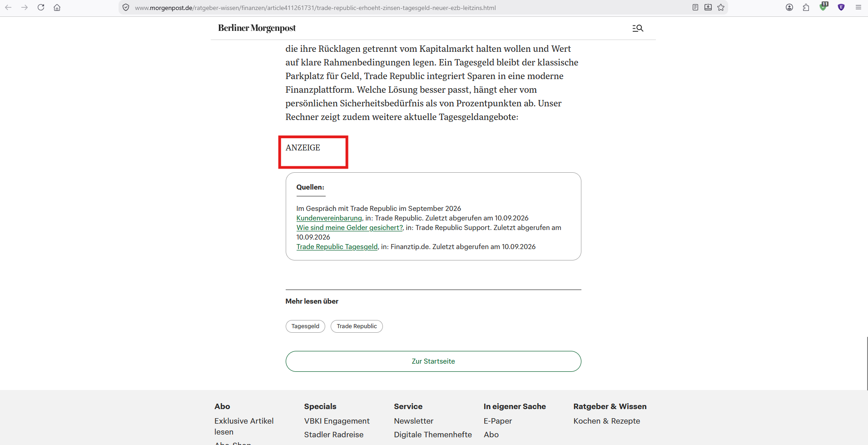
Task: Toggle reader view icon in address bar
Action: pyautogui.click(x=695, y=7)
